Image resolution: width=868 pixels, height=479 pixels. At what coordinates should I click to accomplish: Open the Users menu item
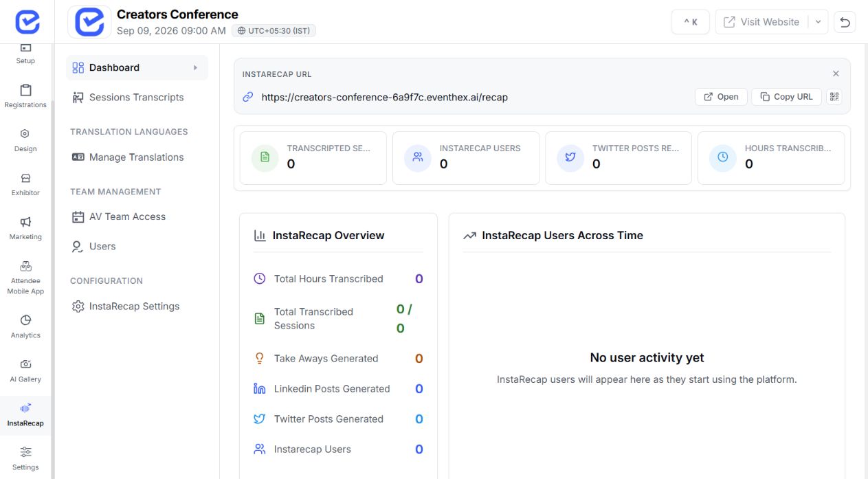[x=137, y=246]
